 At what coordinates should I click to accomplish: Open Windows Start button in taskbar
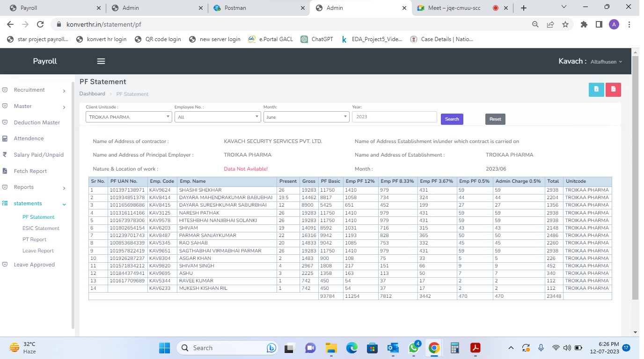pos(164,348)
